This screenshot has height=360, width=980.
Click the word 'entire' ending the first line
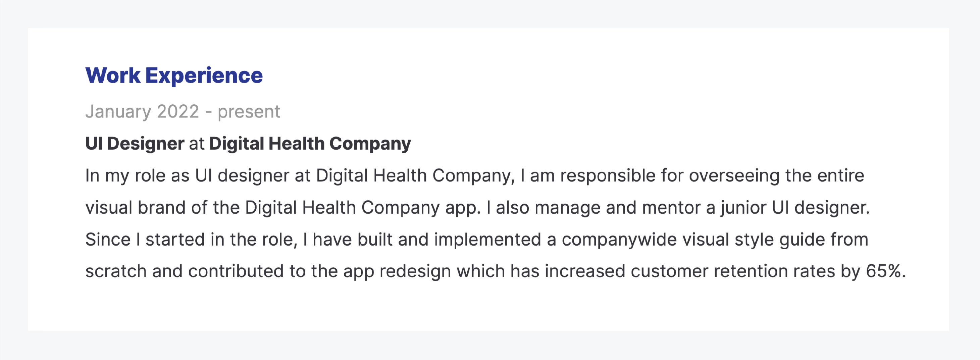[840, 175]
